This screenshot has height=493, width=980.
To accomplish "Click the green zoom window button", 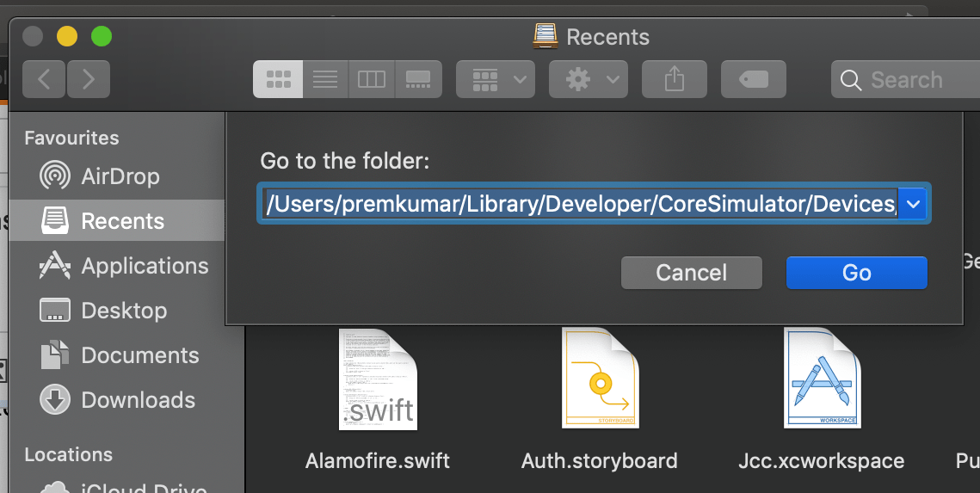I will (x=102, y=36).
